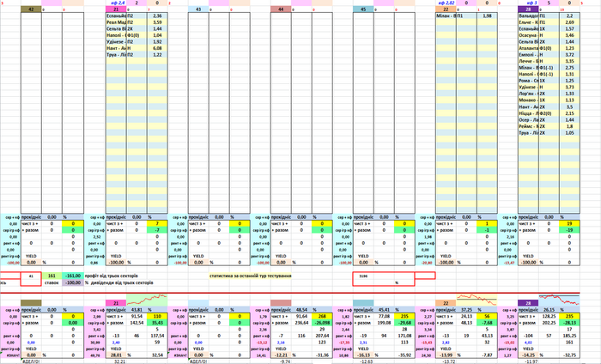Click the rising sparkline beside lower sector 21
This screenshot has height=364, width=601.
[x=147, y=300]
